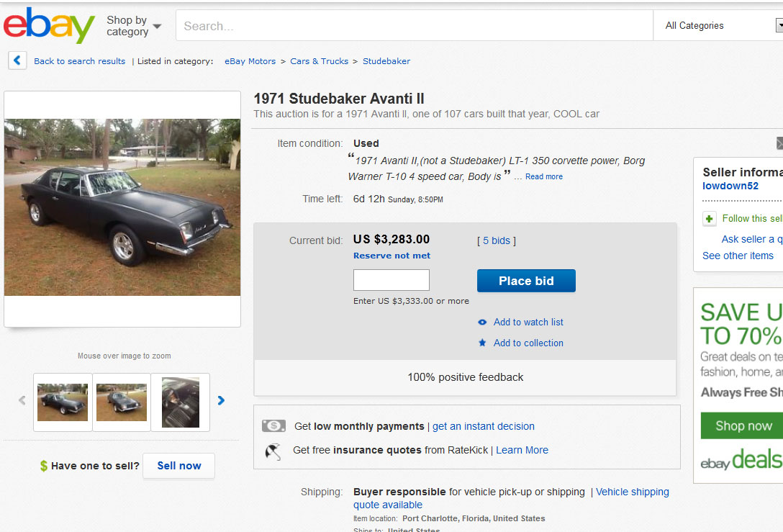Click the eye icon for watch list
The height and width of the screenshot is (532, 783).
point(482,323)
